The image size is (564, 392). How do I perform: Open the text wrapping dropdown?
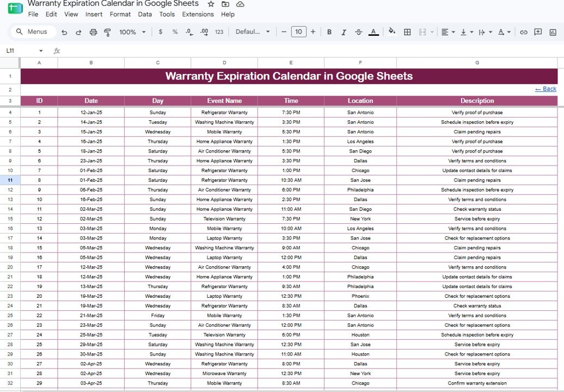(485, 32)
